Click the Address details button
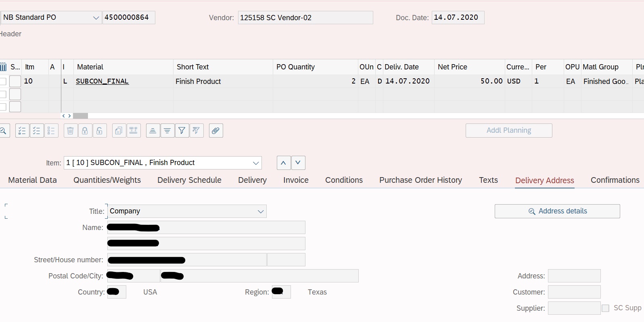The width and height of the screenshot is (644, 322). click(557, 211)
